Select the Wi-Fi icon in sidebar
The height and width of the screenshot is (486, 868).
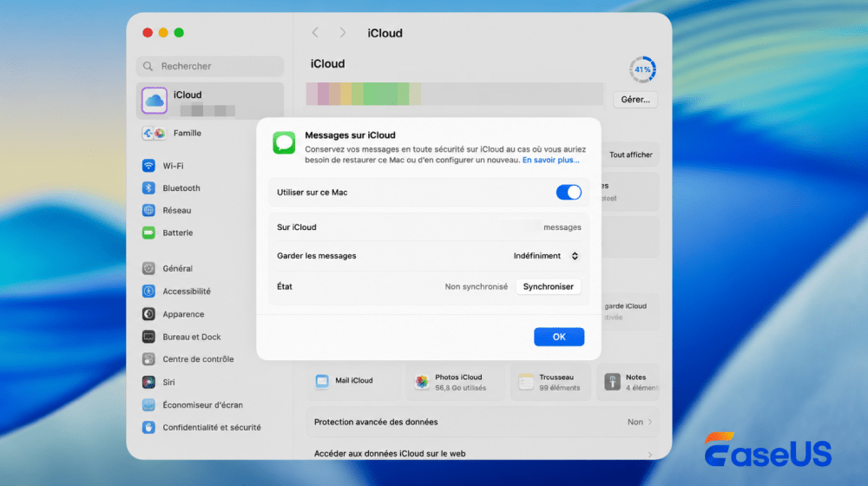tap(148, 166)
